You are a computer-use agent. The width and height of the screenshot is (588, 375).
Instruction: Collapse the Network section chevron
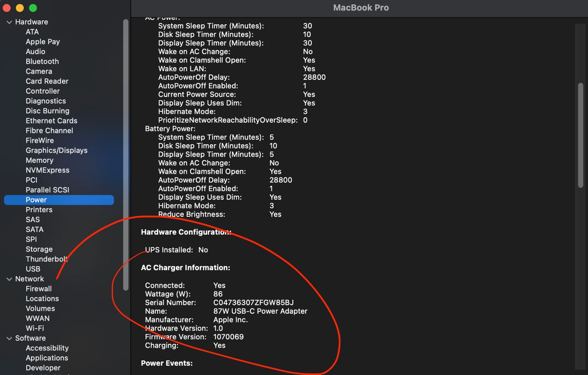pos(9,279)
